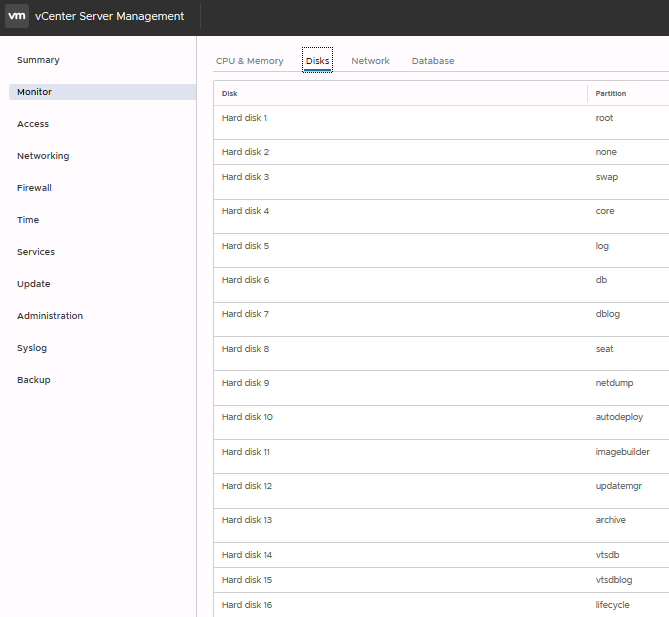Navigate to Services in the sidebar
Screen dimensions: 669x617
tap(36, 252)
